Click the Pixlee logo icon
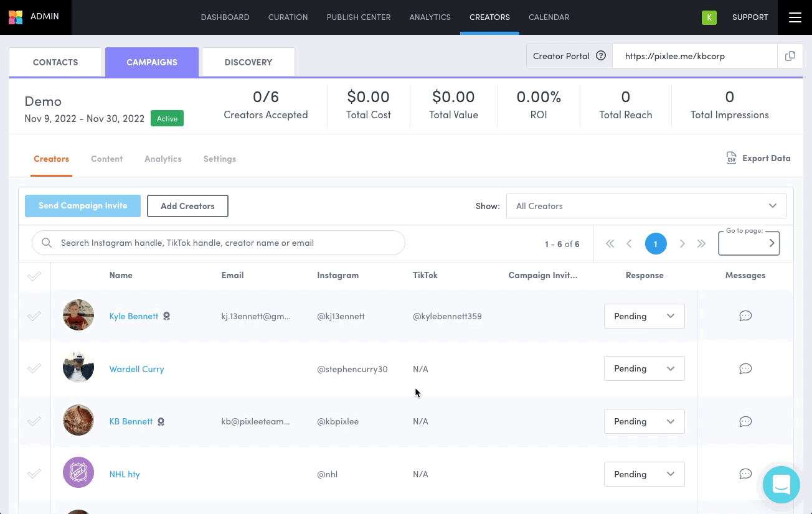Image resolution: width=812 pixels, height=514 pixels. click(x=16, y=17)
